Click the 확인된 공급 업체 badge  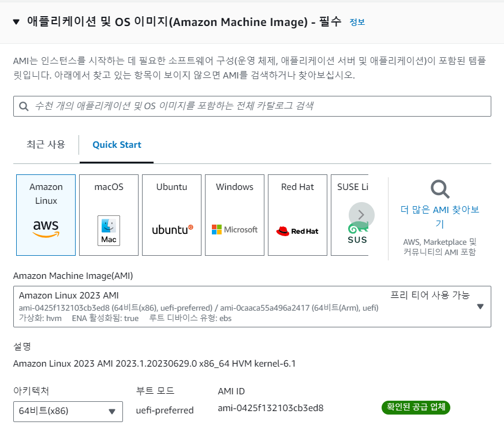pos(416,408)
